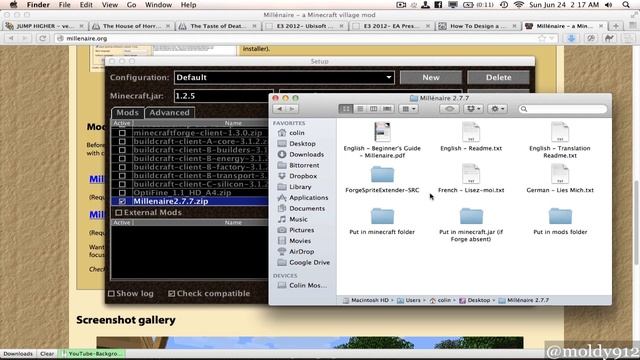The image size is (640, 360).
Task: Reload the millenaire.org page
Action: (42, 38)
